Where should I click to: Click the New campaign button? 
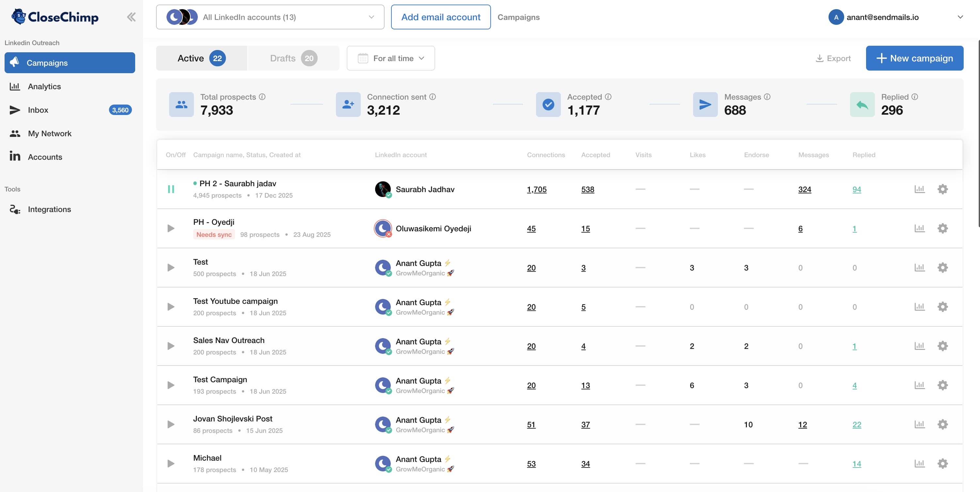tap(915, 58)
